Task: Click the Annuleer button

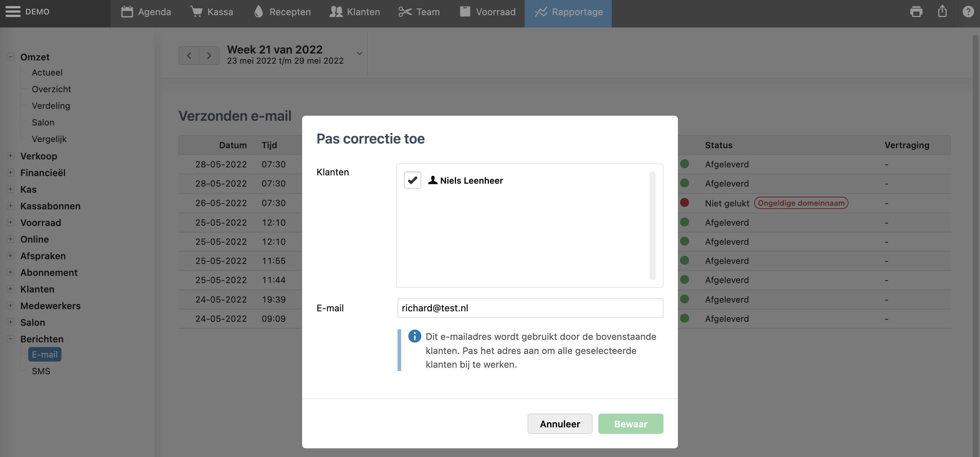Action: 560,424
